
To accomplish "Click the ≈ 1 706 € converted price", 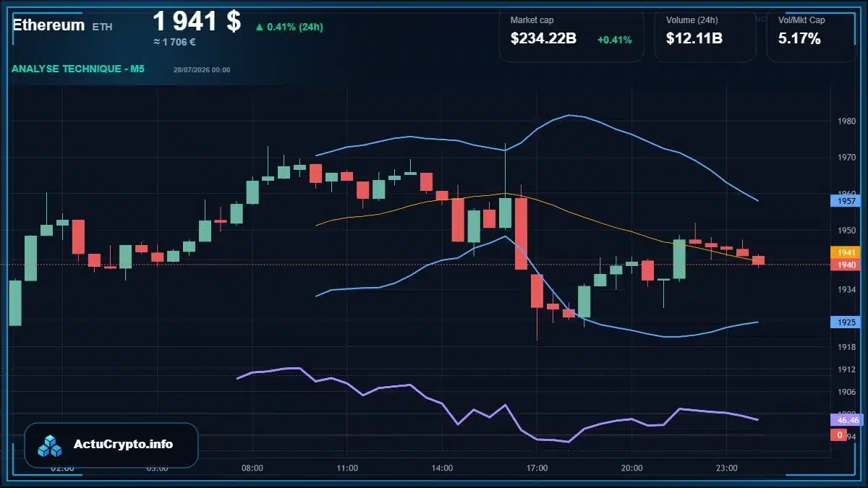I will pyautogui.click(x=174, y=42).
